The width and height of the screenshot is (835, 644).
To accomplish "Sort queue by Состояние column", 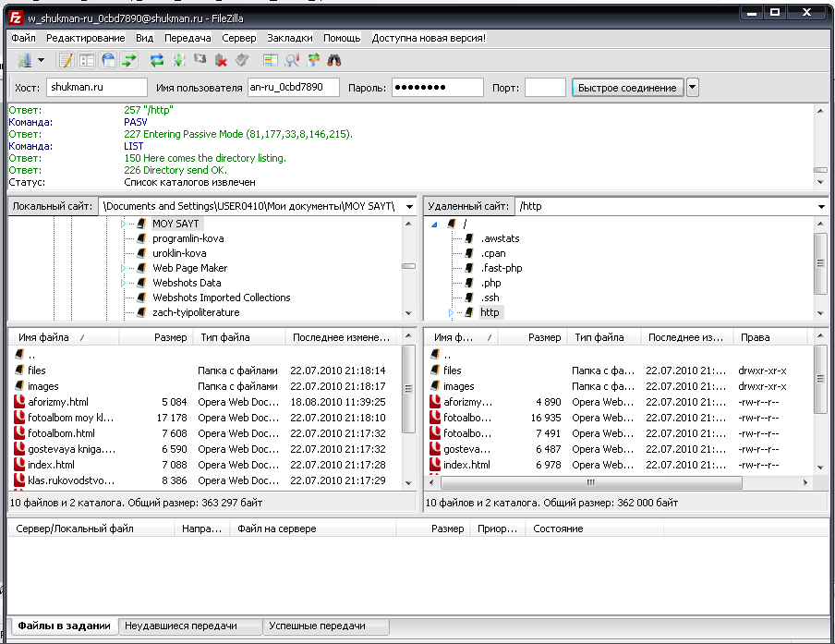I will tap(594, 529).
